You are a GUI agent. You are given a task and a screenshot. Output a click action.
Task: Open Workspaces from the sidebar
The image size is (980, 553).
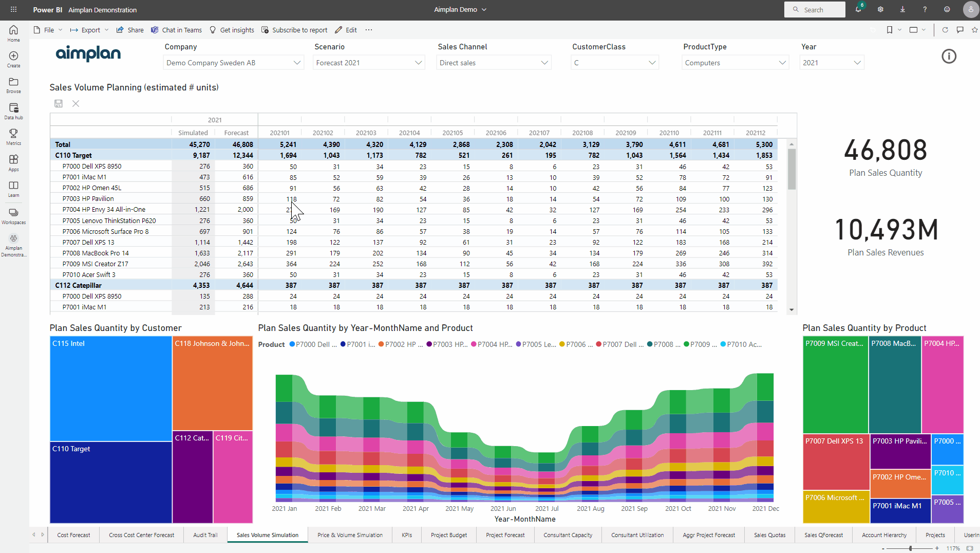coord(13,214)
